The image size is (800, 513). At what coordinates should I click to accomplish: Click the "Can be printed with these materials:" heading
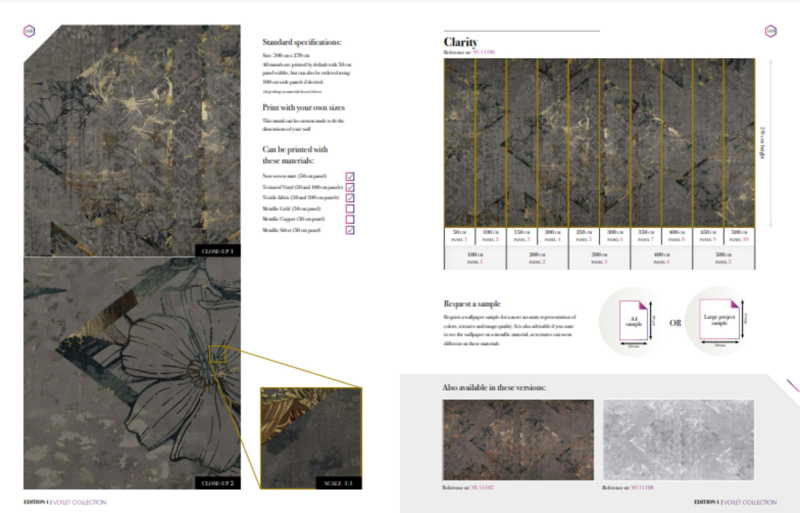click(x=295, y=155)
